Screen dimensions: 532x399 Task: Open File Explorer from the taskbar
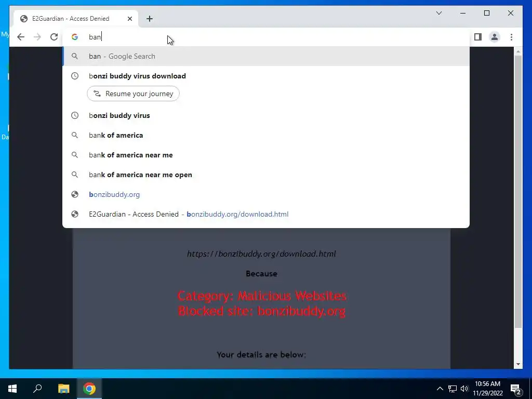63,389
